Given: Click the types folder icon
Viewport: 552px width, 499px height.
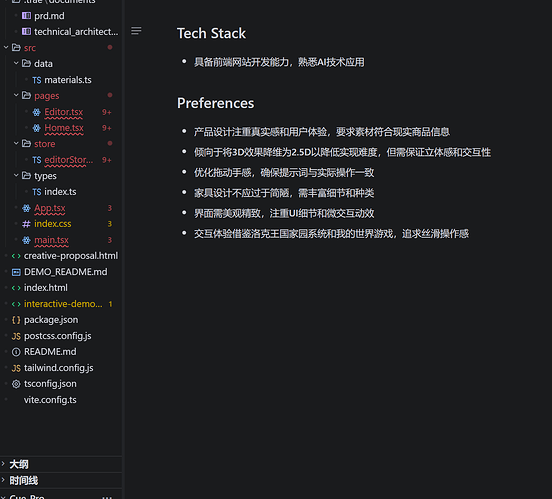Looking at the screenshot, I should pyautogui.click(x=26, y=175).
